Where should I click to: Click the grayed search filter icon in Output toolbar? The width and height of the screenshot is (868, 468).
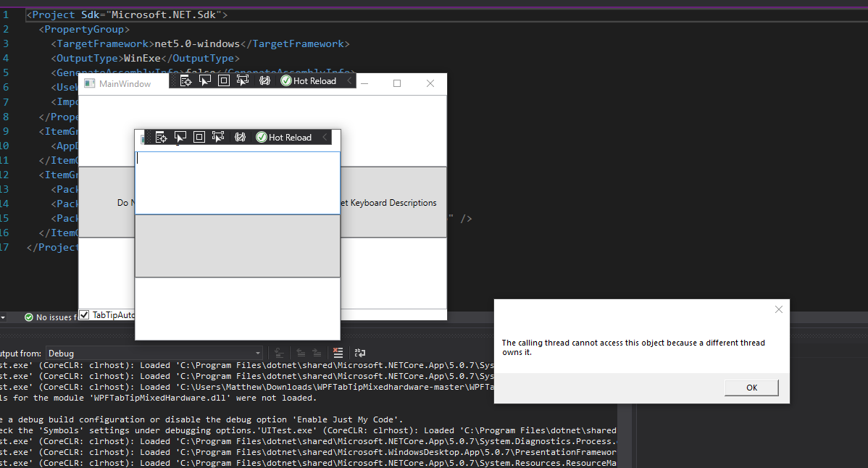coord(279,353)
